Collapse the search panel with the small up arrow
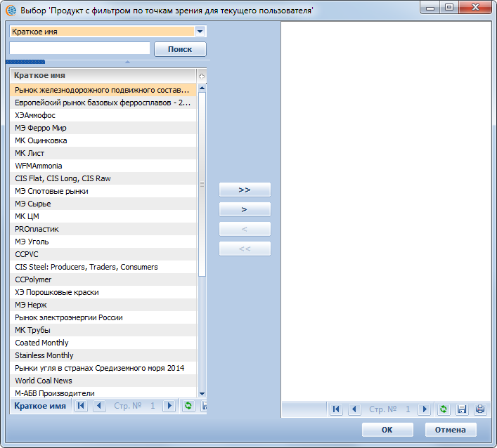The image size is (497, 448). tap(127, 62)
